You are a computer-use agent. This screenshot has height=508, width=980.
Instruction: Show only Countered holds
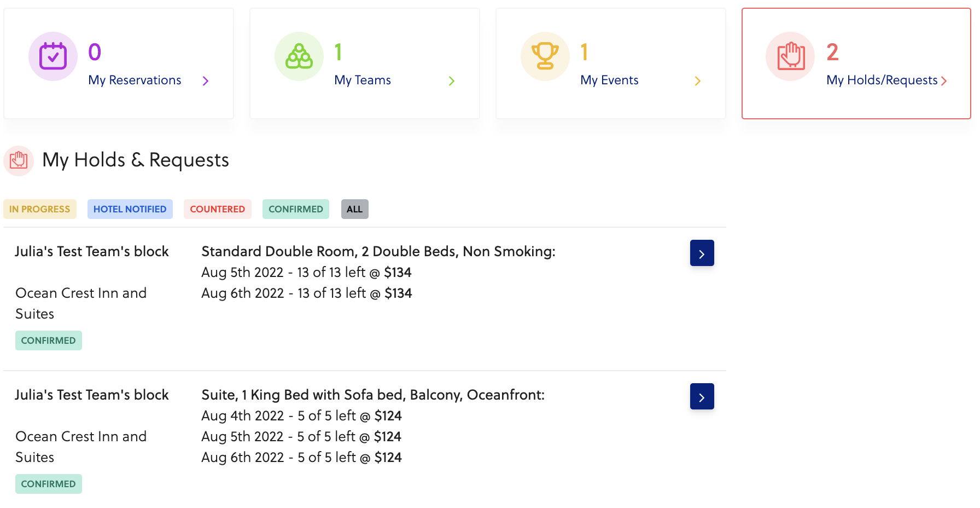tap(218, 209)
